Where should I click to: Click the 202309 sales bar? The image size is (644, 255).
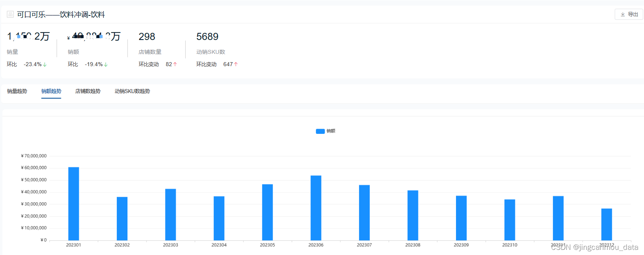tap(461, 218)
